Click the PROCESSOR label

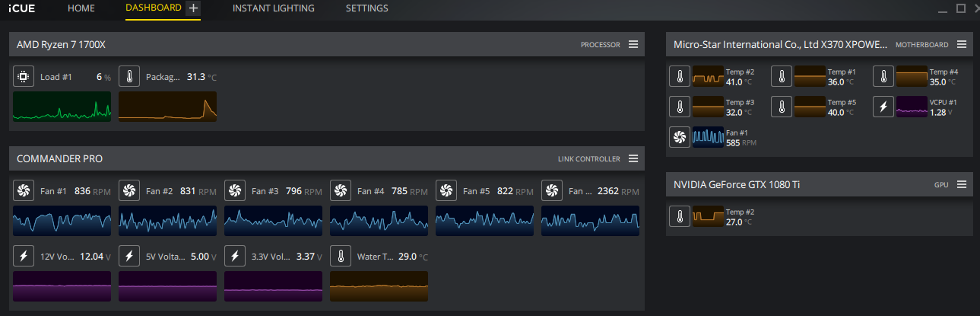tap(601, 45)
